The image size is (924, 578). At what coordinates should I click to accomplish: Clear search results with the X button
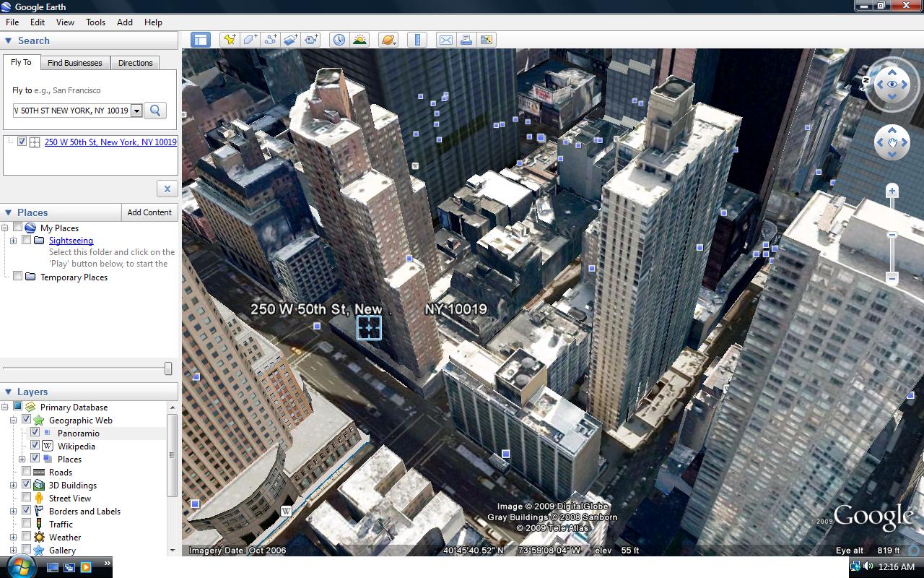point(167,189)
